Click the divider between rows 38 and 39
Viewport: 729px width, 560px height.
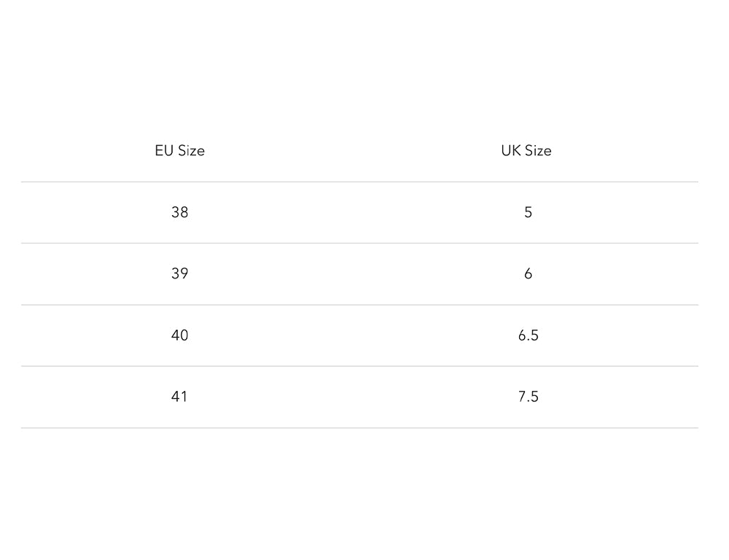359,243
